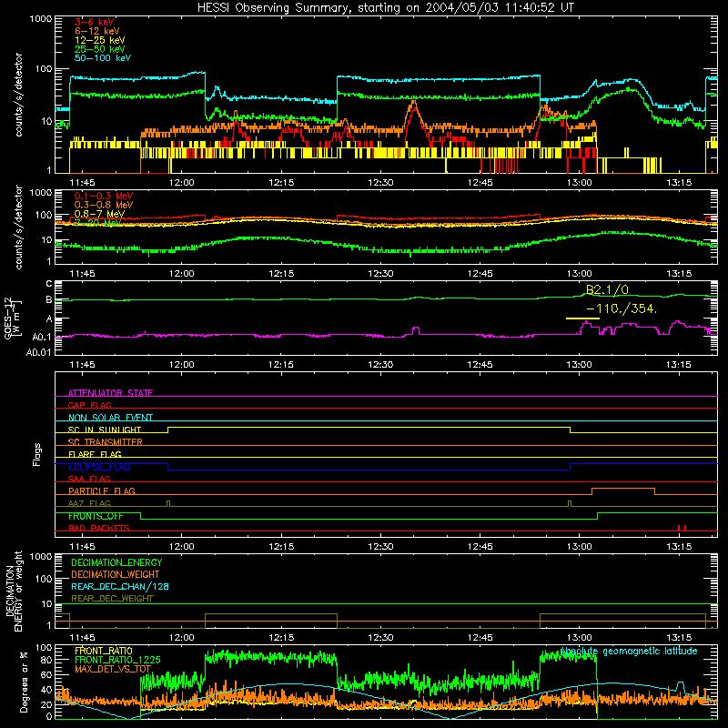This screenshot has width=728, height=728.
Task: Click the PARTICLE_FLAG label
Action: pyautogui.click(x=102, y=490)
